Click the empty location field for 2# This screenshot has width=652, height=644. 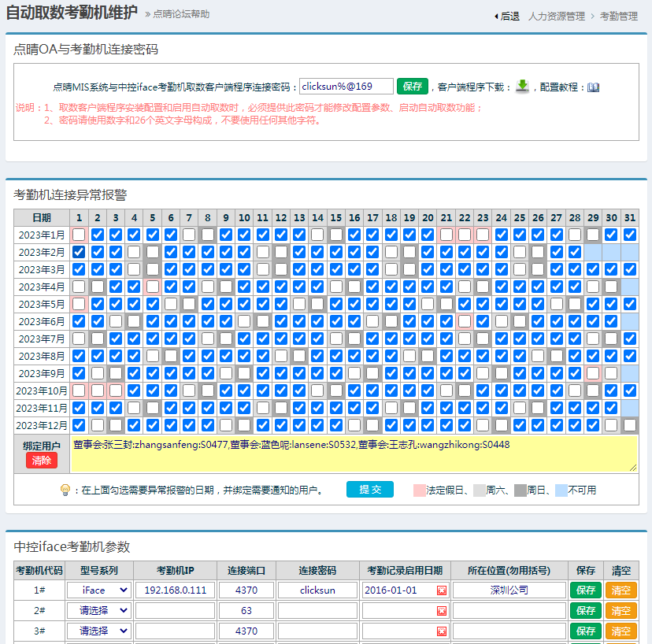(509, 611)
